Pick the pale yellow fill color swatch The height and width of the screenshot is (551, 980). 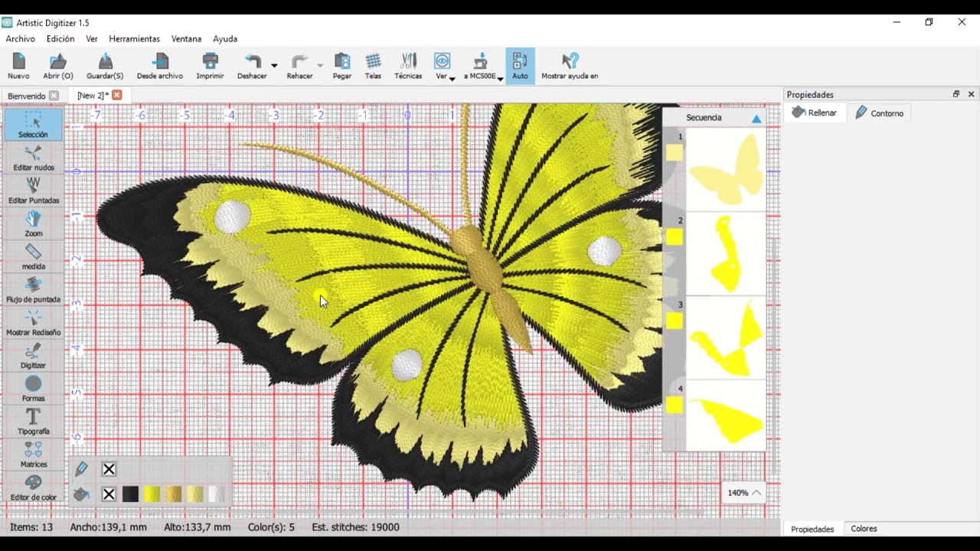tap(194, 494)
